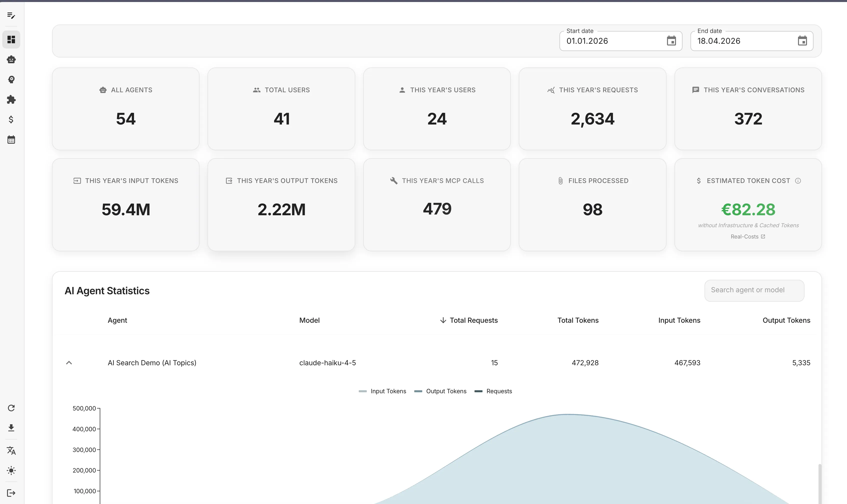The height and width of the screenshot is (504, 847).
Task: Change interface language with the translate icon
Action: (x=11, y=450)
